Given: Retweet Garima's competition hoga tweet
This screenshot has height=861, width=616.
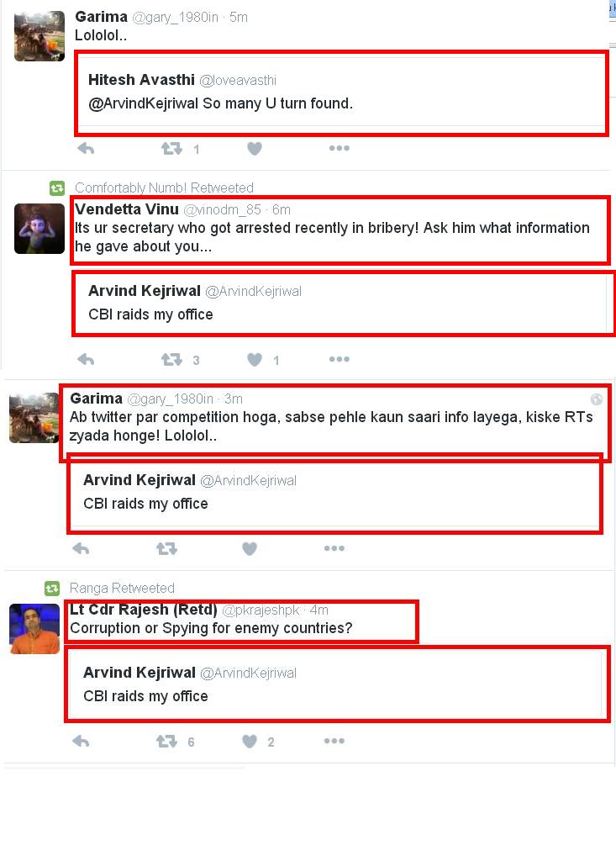Looking at the screenshot, I should (166, 548).
